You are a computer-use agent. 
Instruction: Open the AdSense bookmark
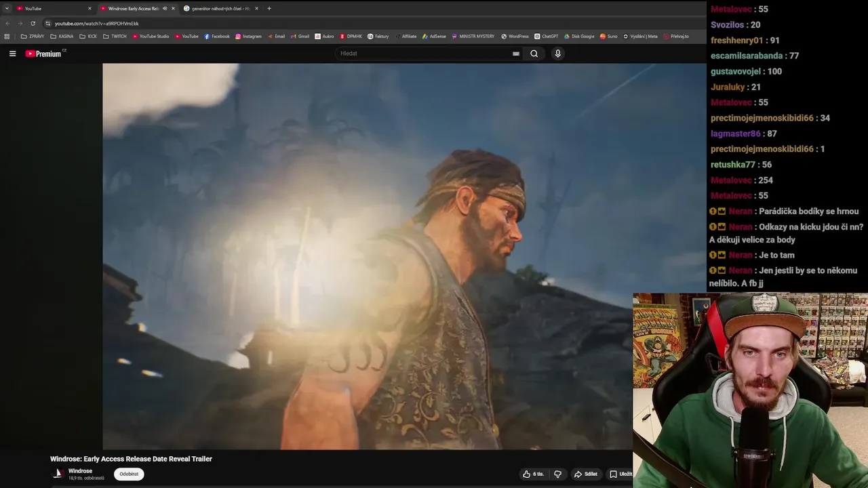(434, 36)
